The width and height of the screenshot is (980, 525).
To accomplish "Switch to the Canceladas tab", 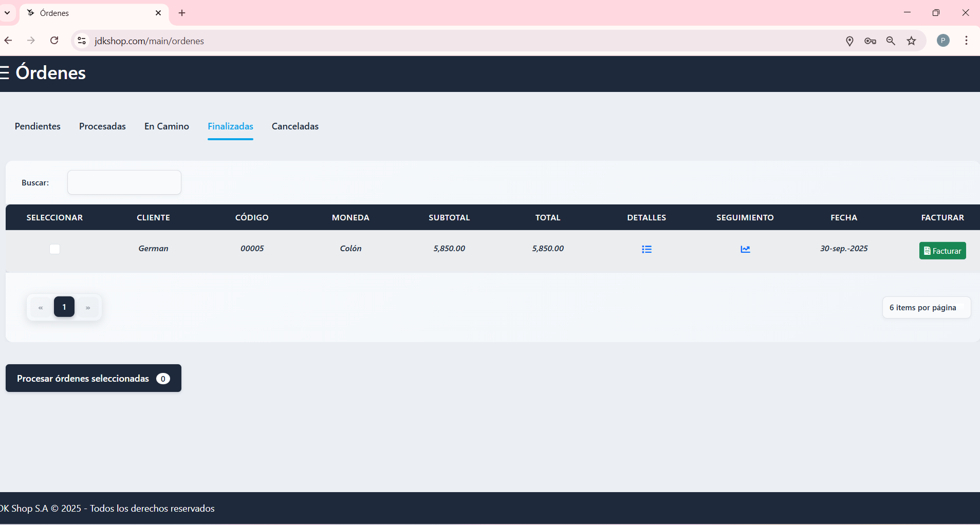I will [x=295, y=126].
